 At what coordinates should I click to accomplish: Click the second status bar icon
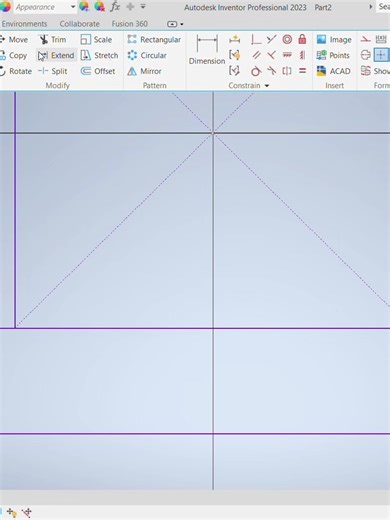(27, 512)
